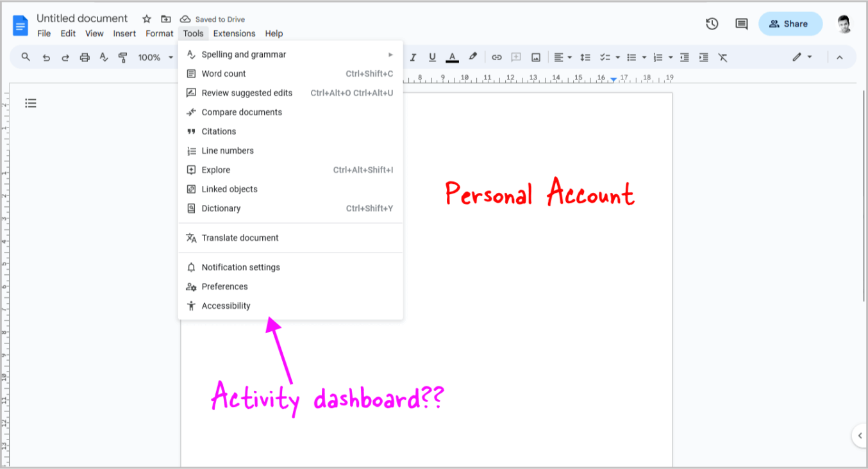
Task: View the Saved to Drive status
Action: click(x=212, y=19)
